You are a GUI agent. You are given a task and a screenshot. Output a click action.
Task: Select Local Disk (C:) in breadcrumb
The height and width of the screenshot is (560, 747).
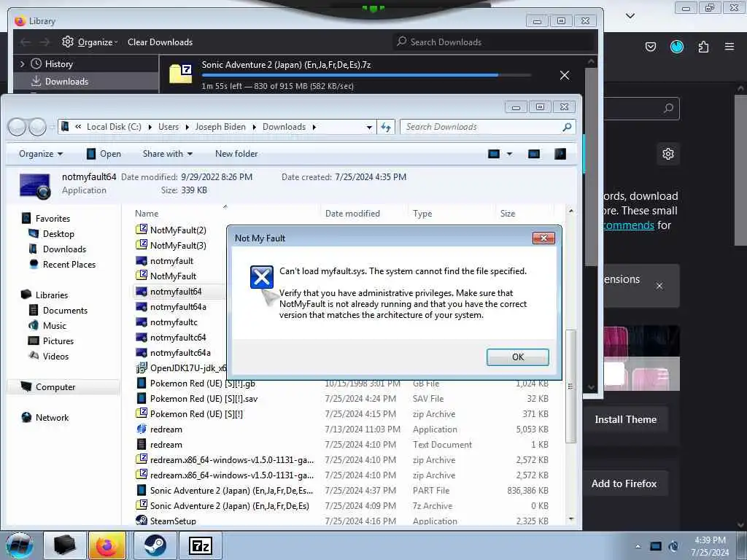pyautogui.click(x=114, y=127)
